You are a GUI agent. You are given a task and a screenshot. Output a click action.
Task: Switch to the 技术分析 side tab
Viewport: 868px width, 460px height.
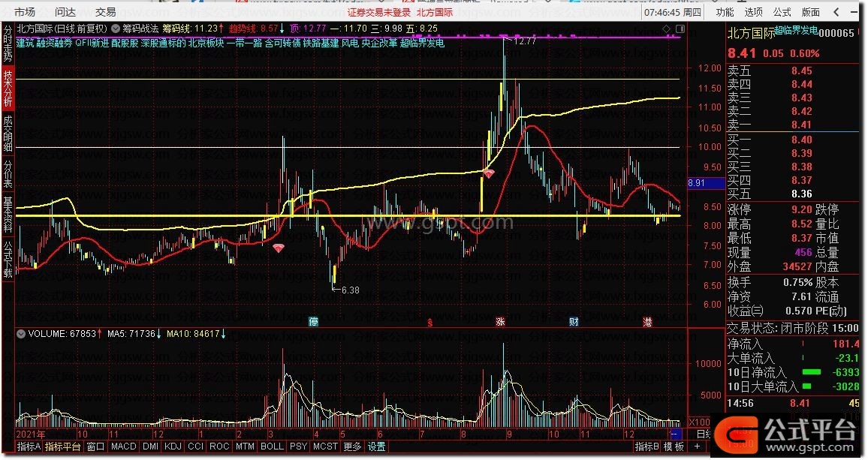pyautogui.click(x=8, y=88)
